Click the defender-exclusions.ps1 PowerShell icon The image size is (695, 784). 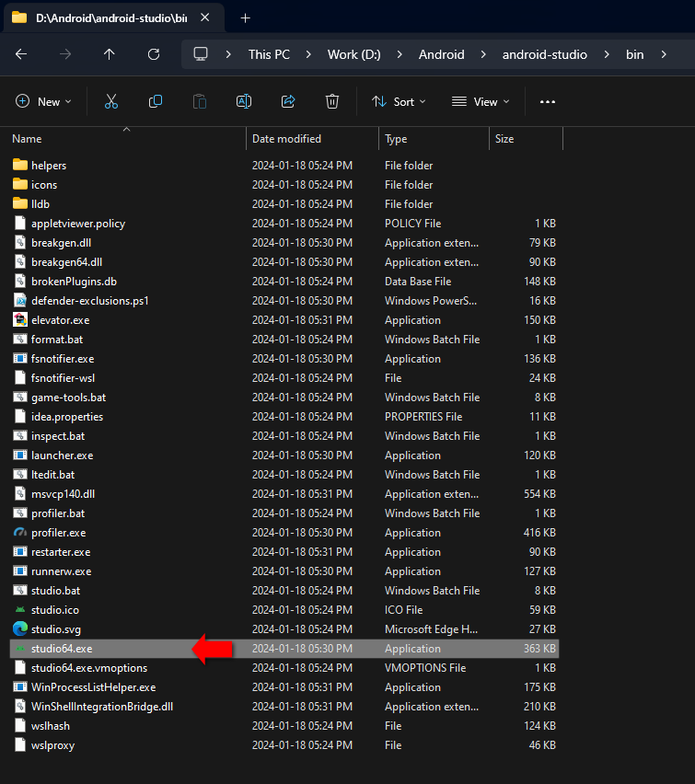(x=20, y=301)
